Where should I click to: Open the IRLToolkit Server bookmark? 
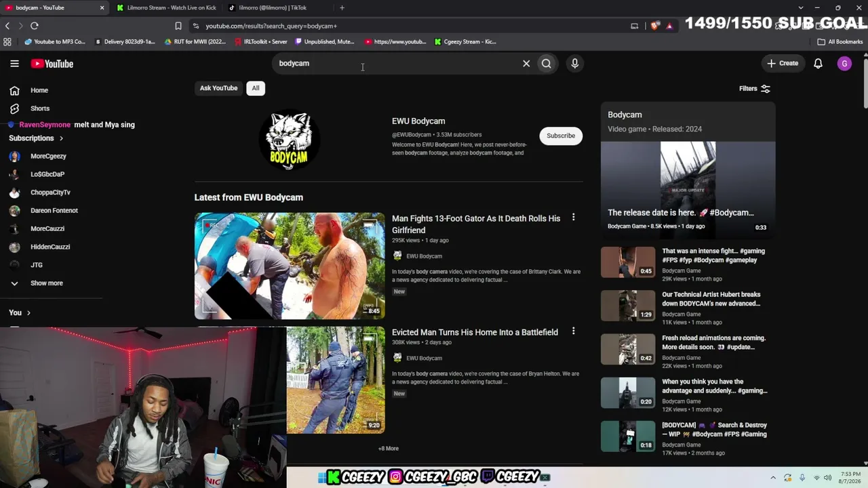[261, 41]
